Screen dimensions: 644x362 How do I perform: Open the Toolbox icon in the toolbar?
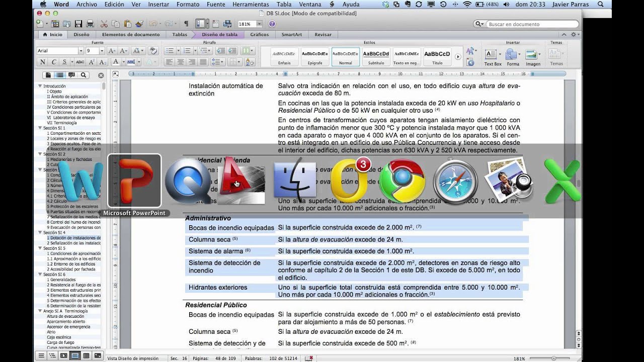[215, 24]
